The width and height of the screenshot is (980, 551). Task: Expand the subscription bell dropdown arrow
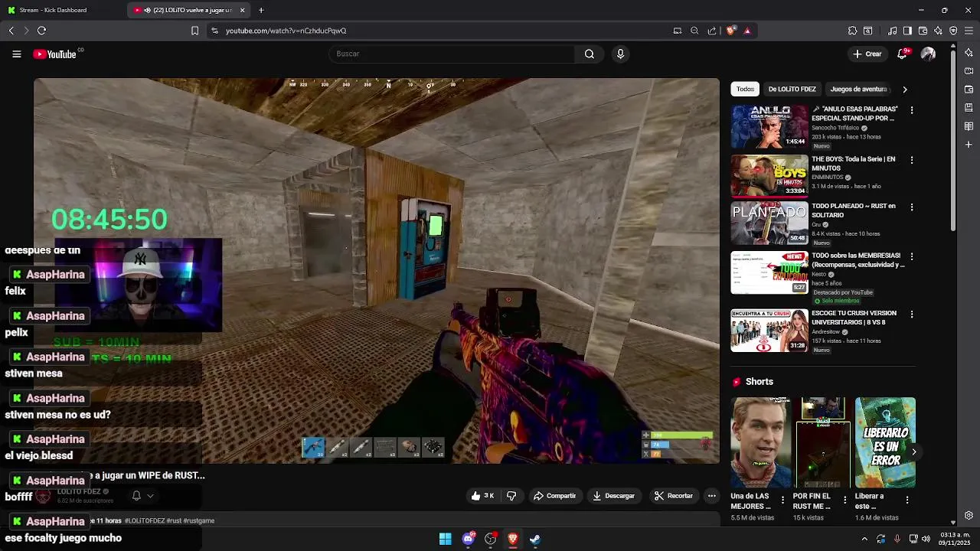click(x=150, y=496)
